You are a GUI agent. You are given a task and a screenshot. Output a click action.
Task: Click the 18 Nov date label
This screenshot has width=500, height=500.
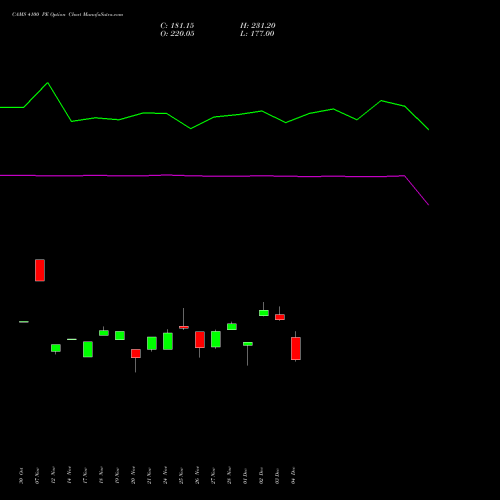coord(101,476)
